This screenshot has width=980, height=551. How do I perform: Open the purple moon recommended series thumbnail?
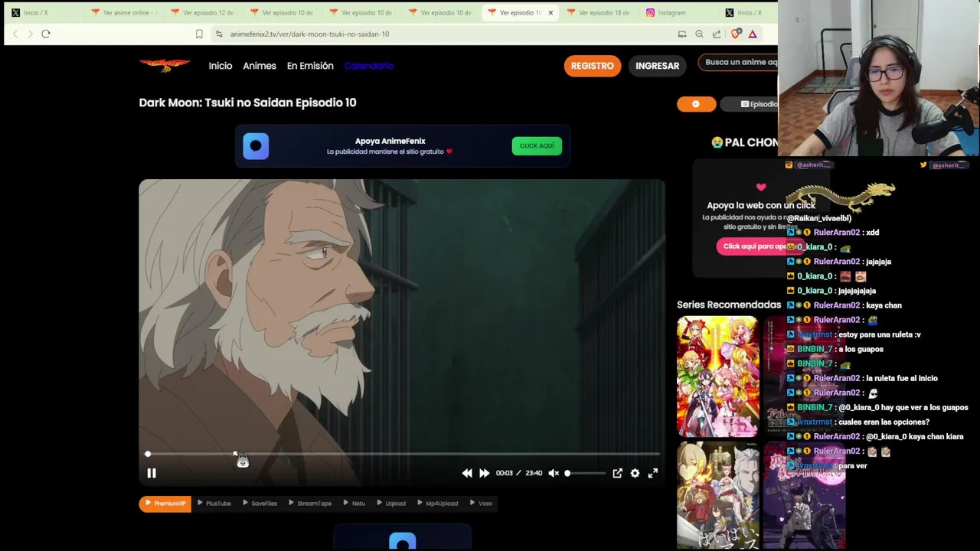(x=805, y=495)
